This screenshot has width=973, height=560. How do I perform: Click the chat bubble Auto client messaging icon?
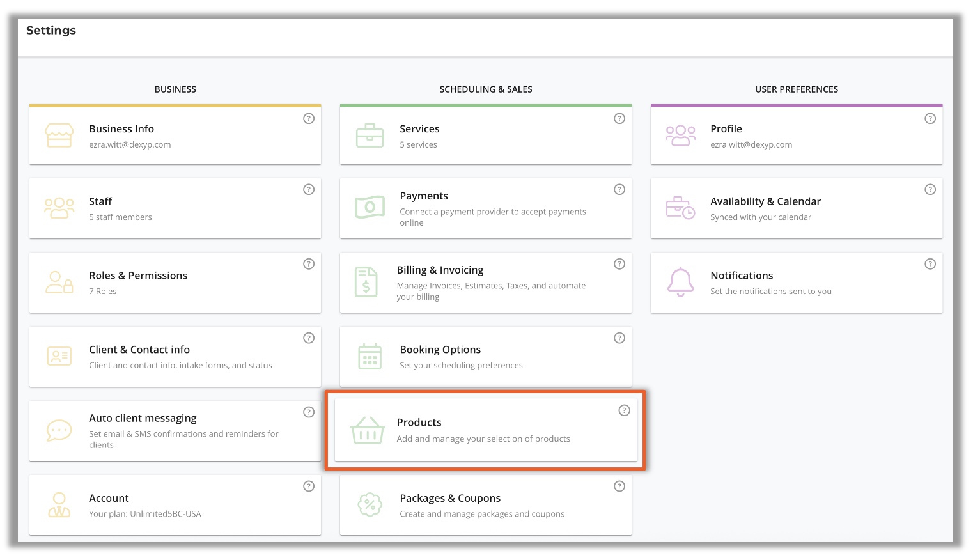coord(59,430)
